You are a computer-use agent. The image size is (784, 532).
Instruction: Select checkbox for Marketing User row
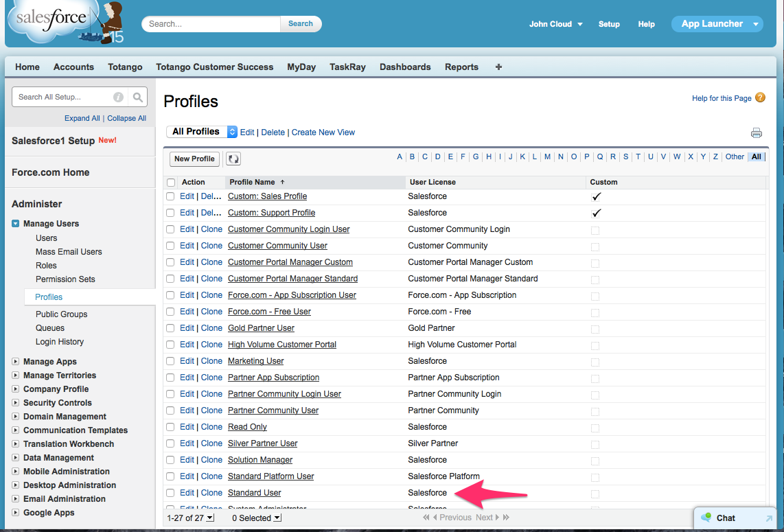pos(170,362)
